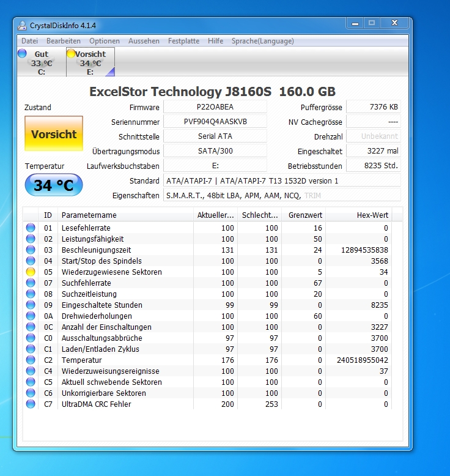Click the Eingeschaltet field 3227 mal

tap(374, 151)
